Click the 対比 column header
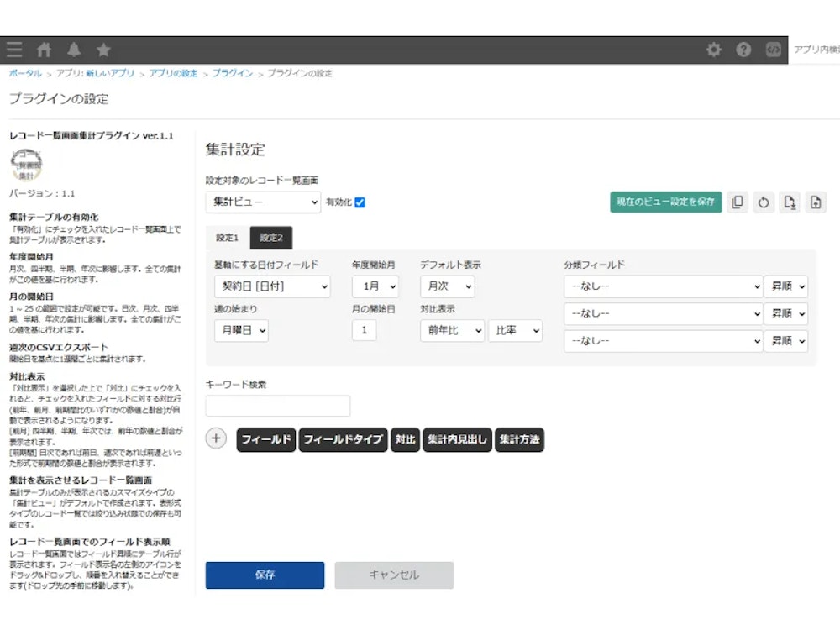This screenshot has height=630, width=840. (x=405, y=440)
